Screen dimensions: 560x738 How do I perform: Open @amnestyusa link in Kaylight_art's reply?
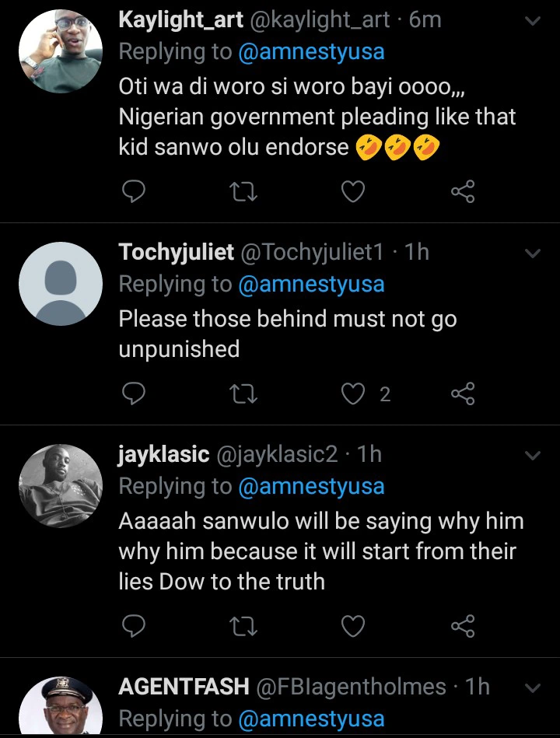pos(311,52)
